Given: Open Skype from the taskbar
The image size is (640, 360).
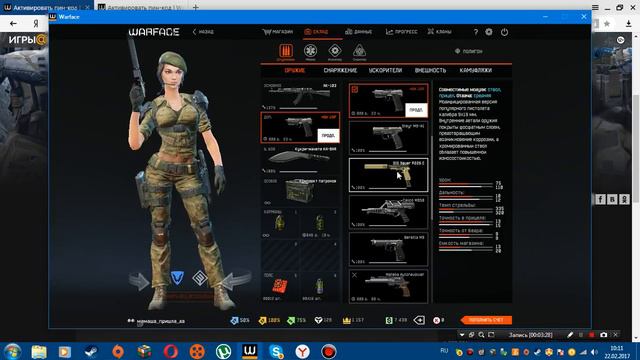Looking at the screenshot, I should (276, 351).
